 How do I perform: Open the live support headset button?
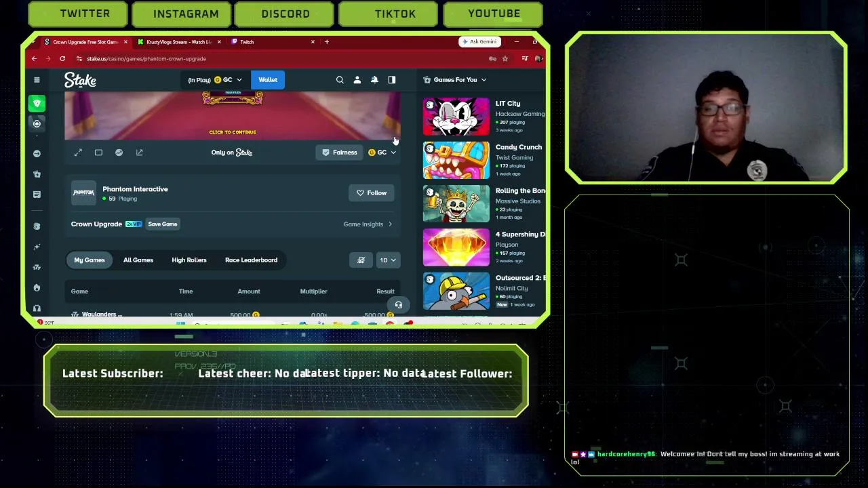[399, 305]
